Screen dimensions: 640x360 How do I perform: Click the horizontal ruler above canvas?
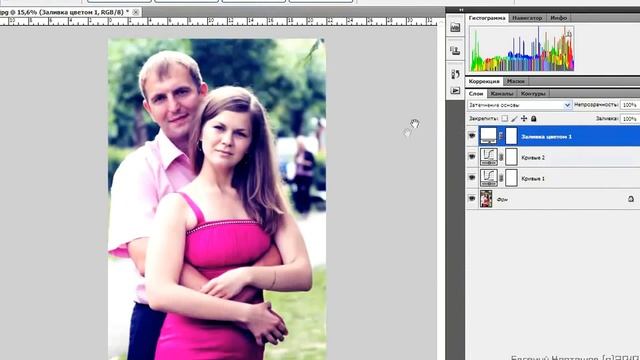click(219, 22)
